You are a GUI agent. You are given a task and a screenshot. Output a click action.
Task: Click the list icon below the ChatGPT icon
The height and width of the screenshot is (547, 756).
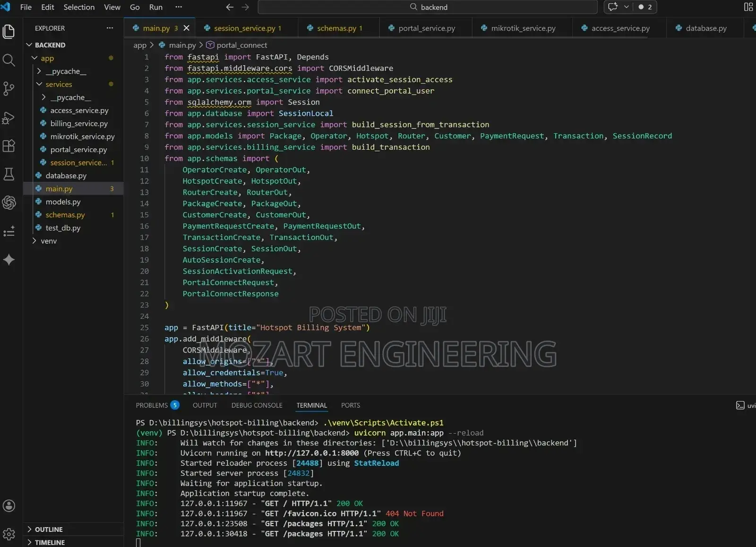pyautogui.click(x=9, y=231)
